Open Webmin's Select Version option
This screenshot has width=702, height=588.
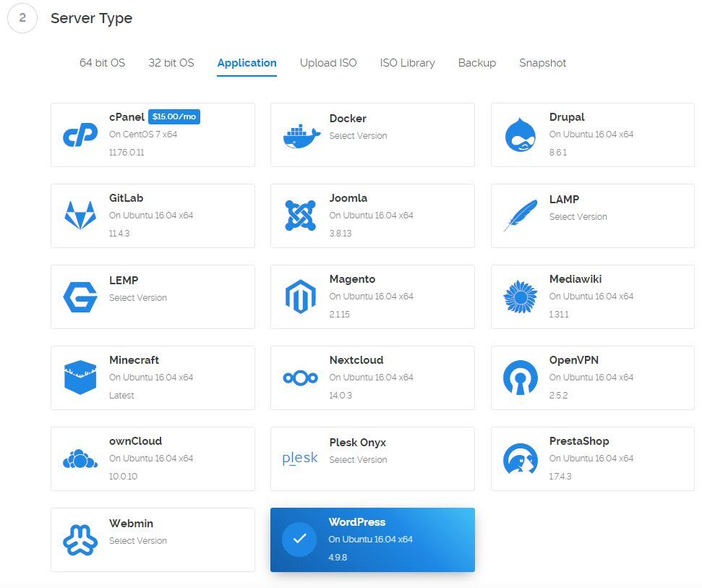coord(138,541)
